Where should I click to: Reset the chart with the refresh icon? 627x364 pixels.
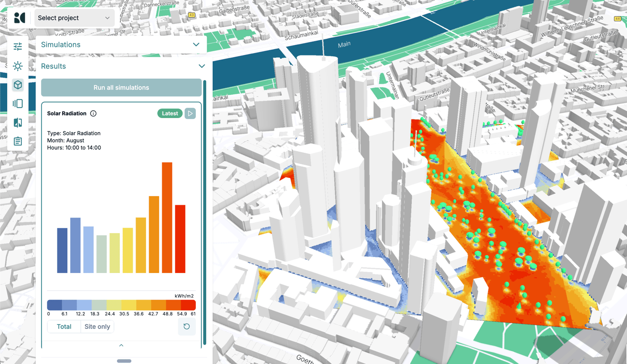point(187,327)
